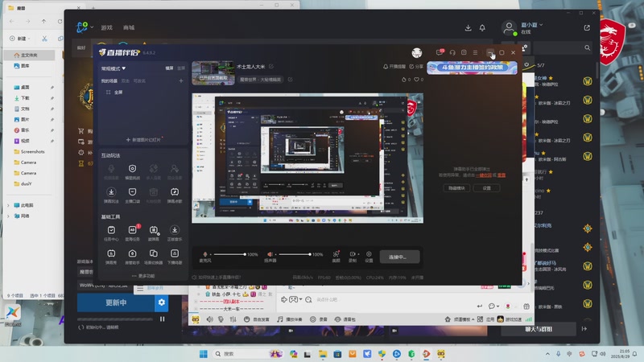Click the 连接中... button
The height and width of the screenshot is (362, 644).
click(399, 257)
